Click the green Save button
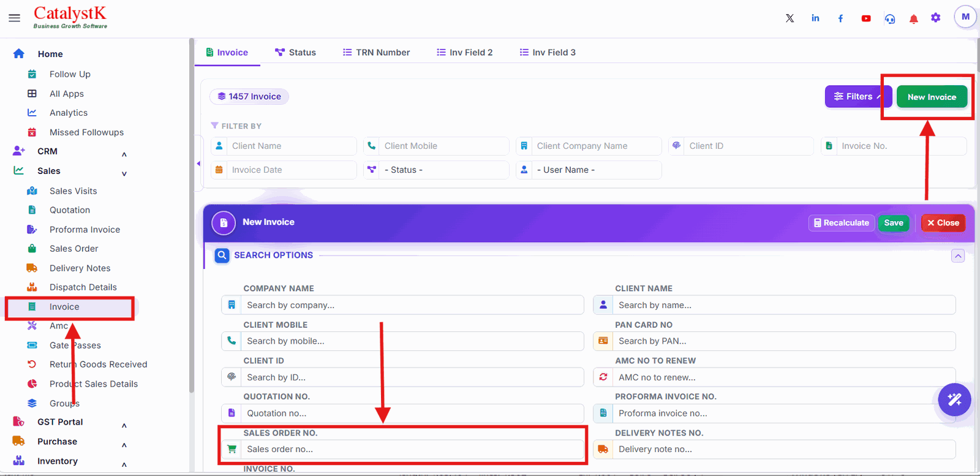The height and width of the screenshot is (476, 980). [894, 223]
